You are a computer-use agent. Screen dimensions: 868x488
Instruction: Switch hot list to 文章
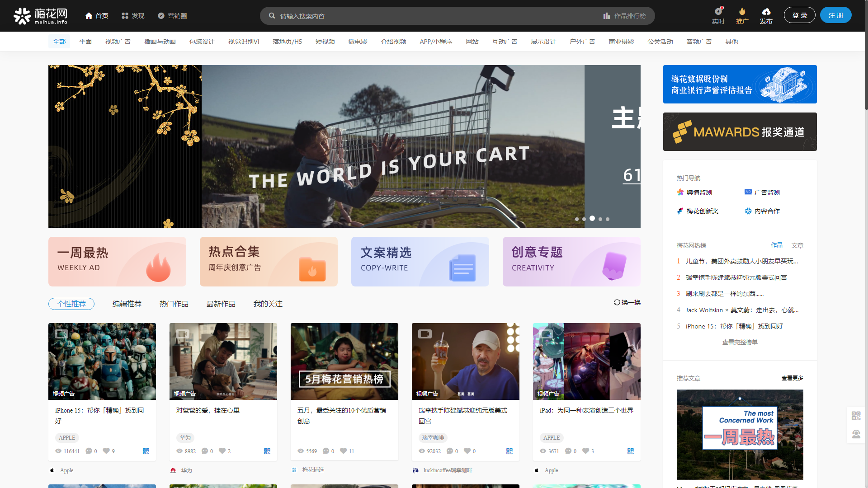pos(797,245)
